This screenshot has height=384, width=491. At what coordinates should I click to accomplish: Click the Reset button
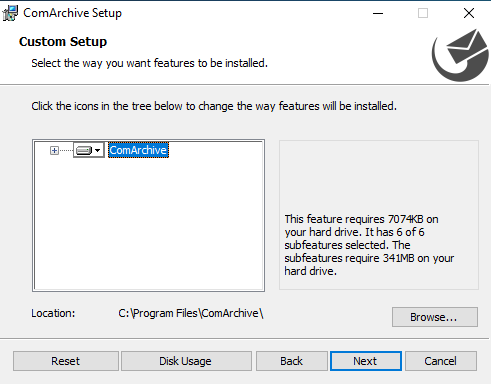point(66,361)
